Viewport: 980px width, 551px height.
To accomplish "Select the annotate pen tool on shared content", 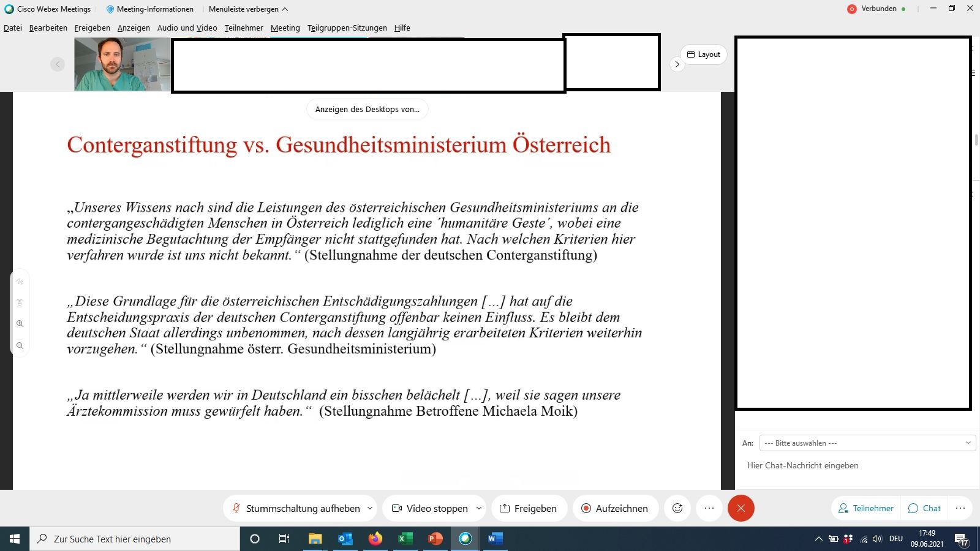I will click(x=20, y=282).
